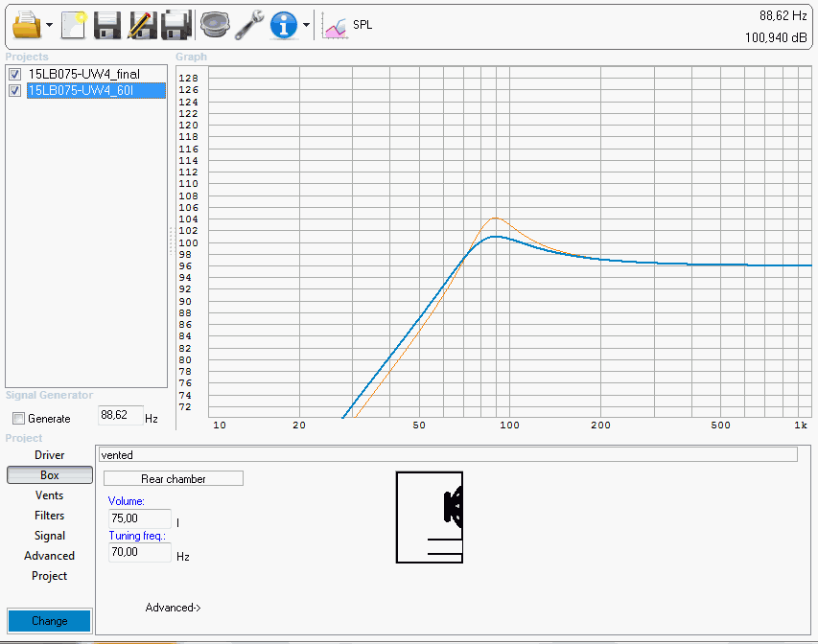This screenshot has width=818, height=644.
Task: Uncheck the 15LB075-UW4_final project checkbox
Action: (x=15, y=75)
